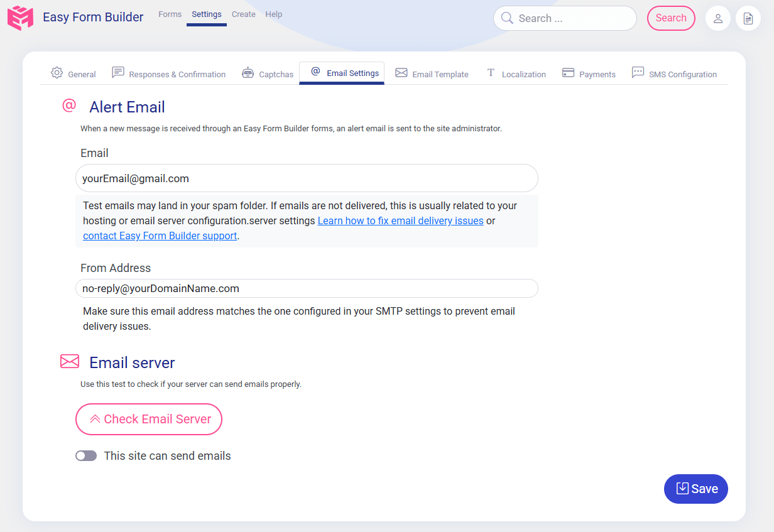The height and width of the screenshot is (532, 774).
Task: Click the SMS Configuration chat bubble icon
Action: coord(638,73)
